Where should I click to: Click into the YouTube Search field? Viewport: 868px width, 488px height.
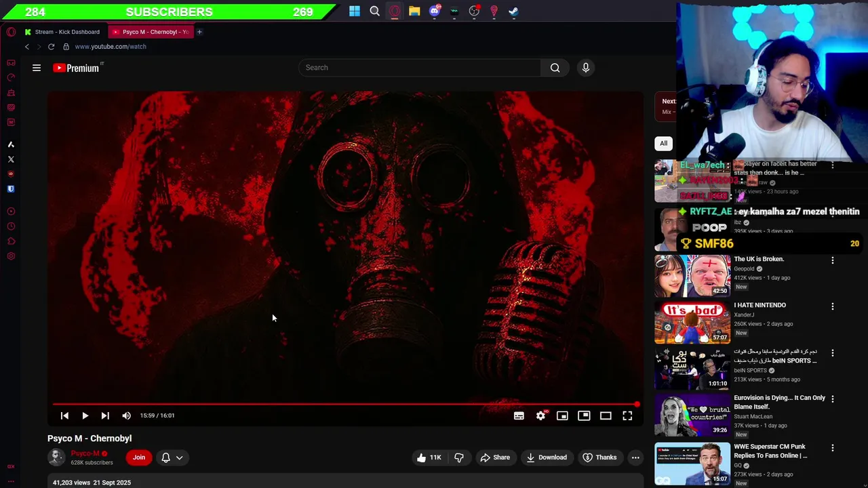[420, 68]
